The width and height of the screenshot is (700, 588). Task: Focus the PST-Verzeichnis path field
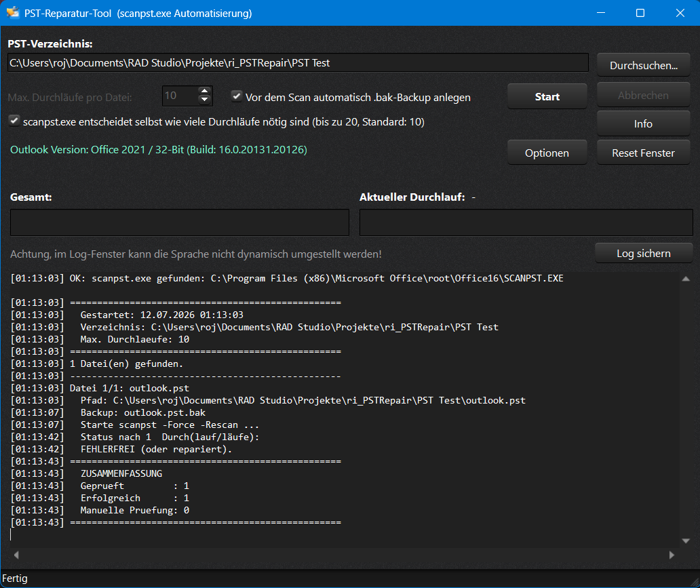pyautogui.click(x=298, y=63)
